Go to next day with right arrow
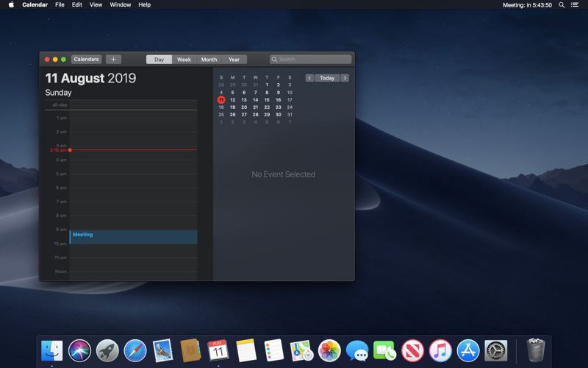 point(345,78)
